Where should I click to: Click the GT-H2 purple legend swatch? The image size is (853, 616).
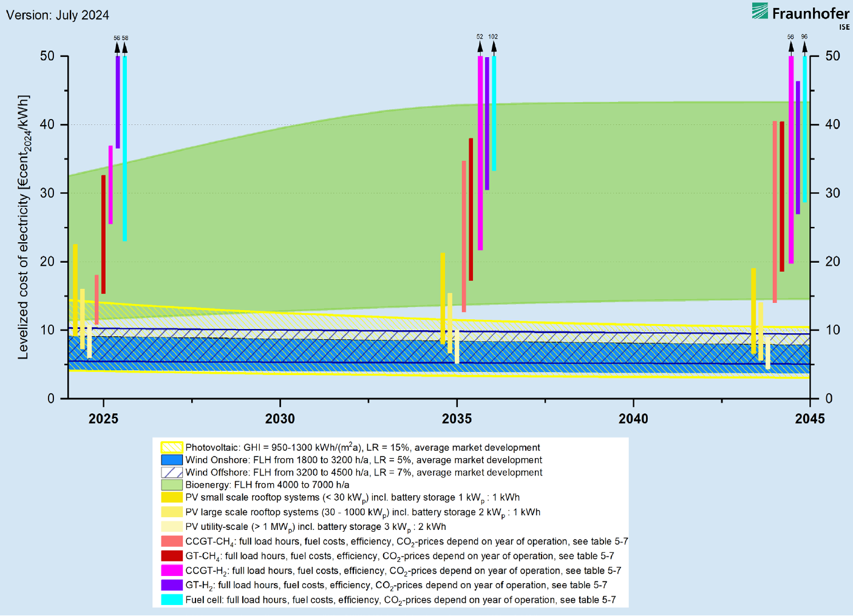(172, 585)
